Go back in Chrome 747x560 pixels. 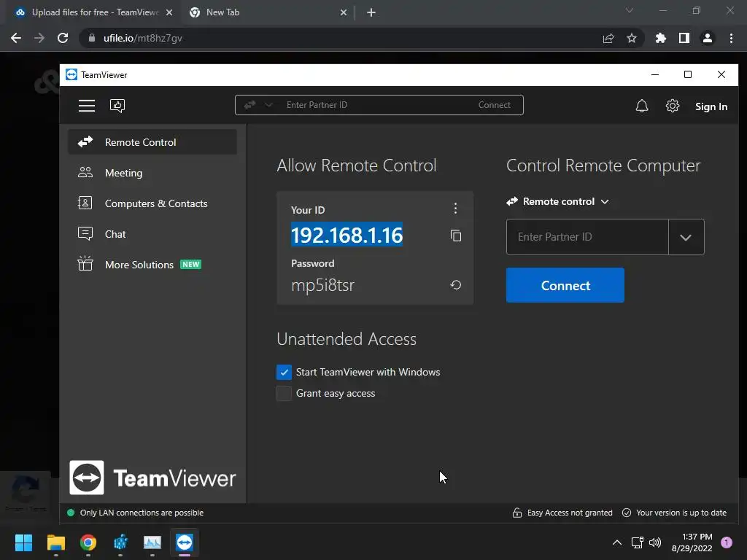pos(16,38)
